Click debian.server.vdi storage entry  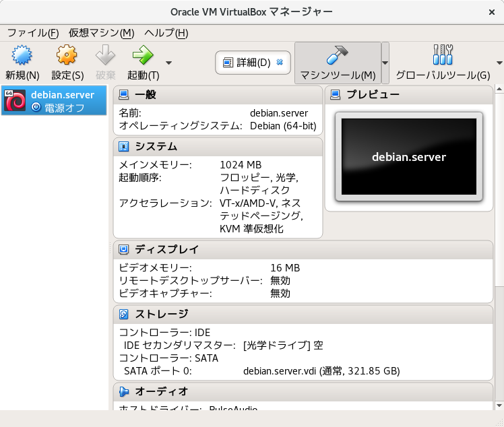[321, 371]
